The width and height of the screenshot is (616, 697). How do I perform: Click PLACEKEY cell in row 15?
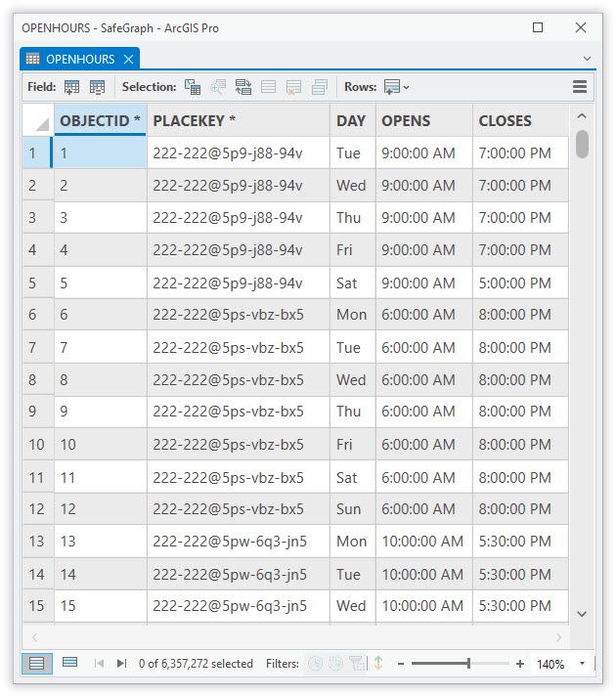(239, 605)
